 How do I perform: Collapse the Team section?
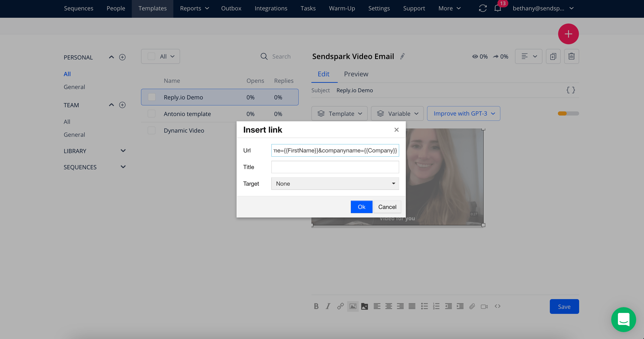pos(111,105)
